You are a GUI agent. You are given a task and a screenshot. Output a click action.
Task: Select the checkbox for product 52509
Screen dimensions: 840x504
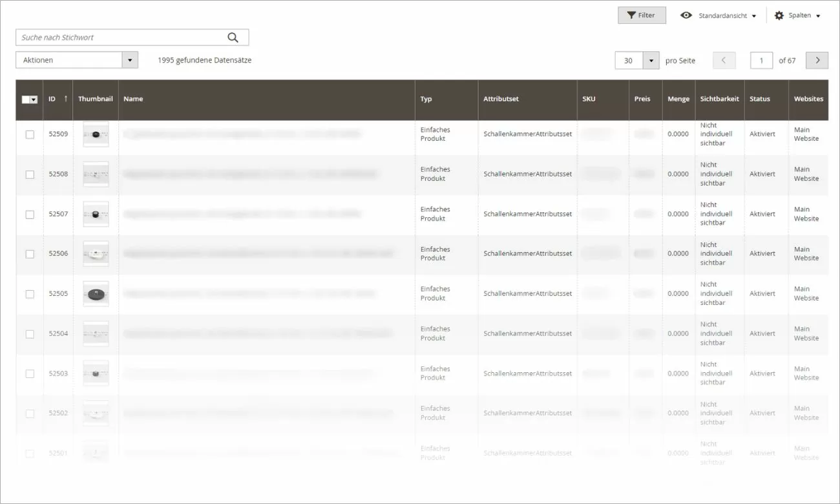pyautogui.click(x=29, y=134)
